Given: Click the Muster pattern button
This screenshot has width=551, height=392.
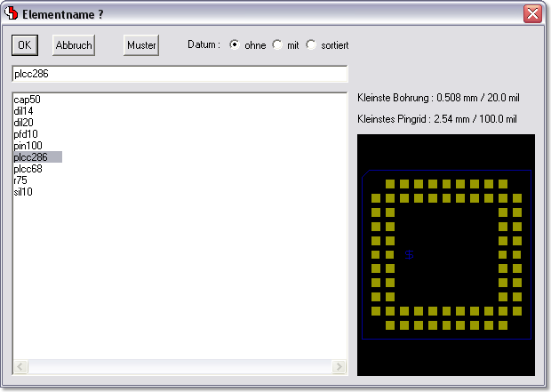Looking at the screenshot, I should [x=140, y=45].
